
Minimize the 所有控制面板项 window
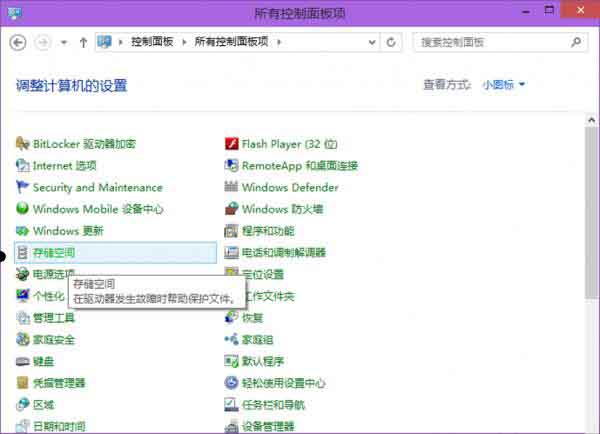tap(526, 11)
